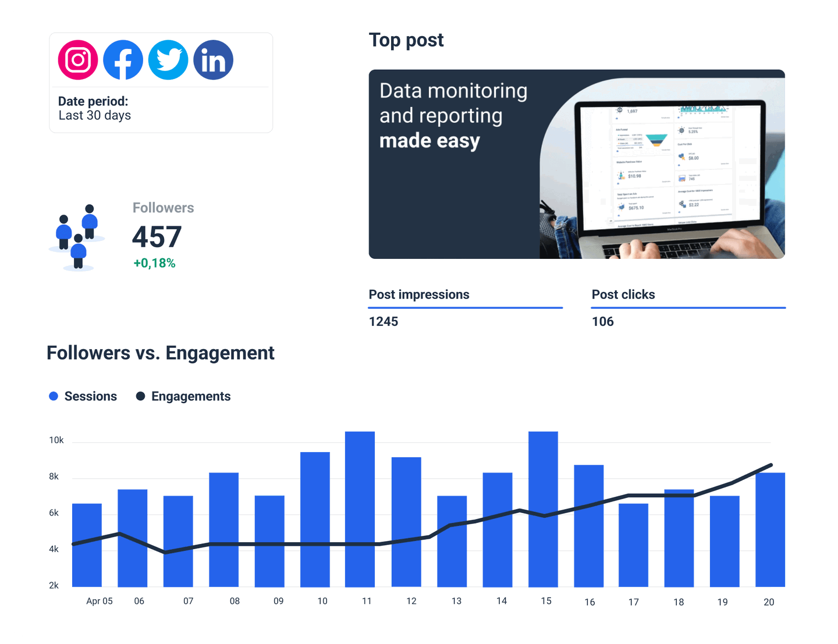
Task: Select the LinkedIn platform icon
Action: tap(213, 59)
